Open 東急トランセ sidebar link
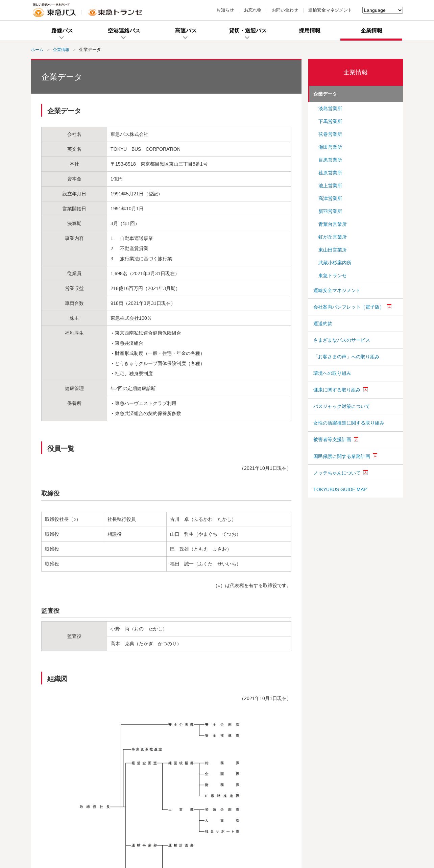This screenshot has height=868, width=434. (332, 275)
